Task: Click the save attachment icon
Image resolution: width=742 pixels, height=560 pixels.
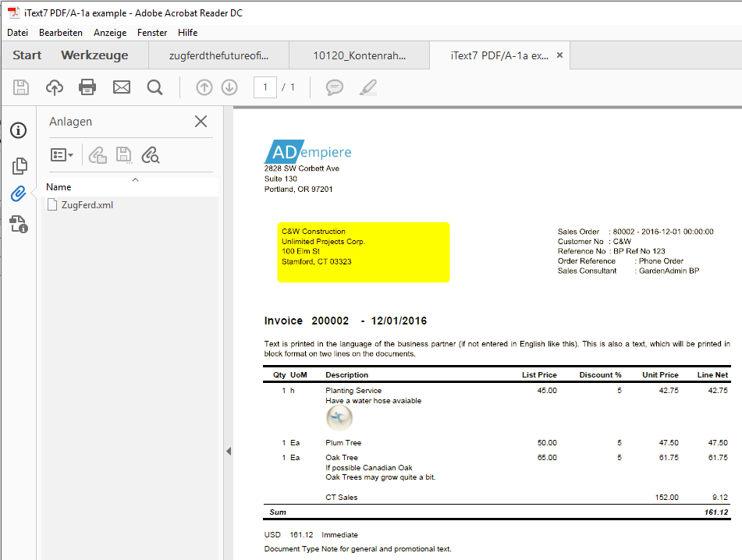Action: (x=124, y=155)
